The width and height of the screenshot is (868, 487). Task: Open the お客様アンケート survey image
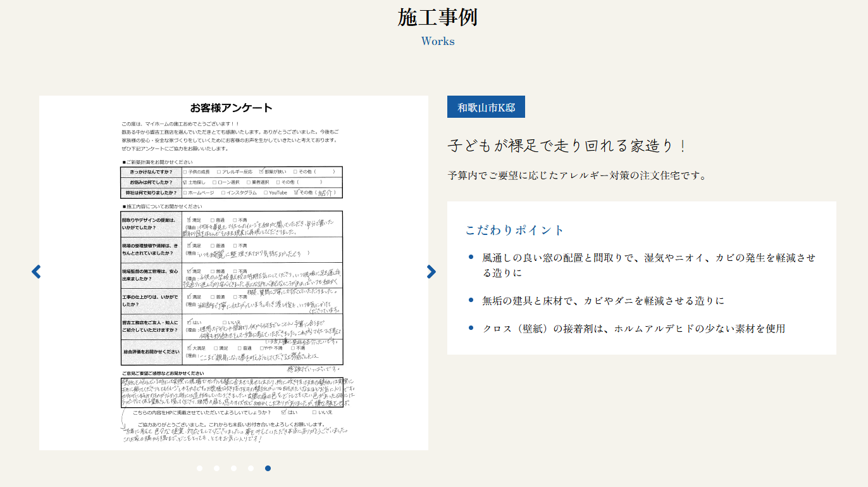pos(233,272)
